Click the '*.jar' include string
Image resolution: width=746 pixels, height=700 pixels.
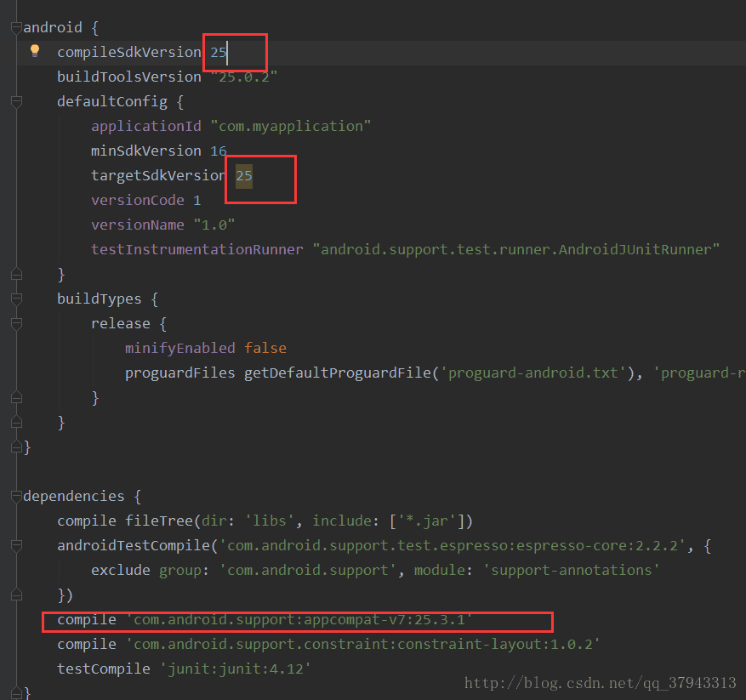pos(427,521)
